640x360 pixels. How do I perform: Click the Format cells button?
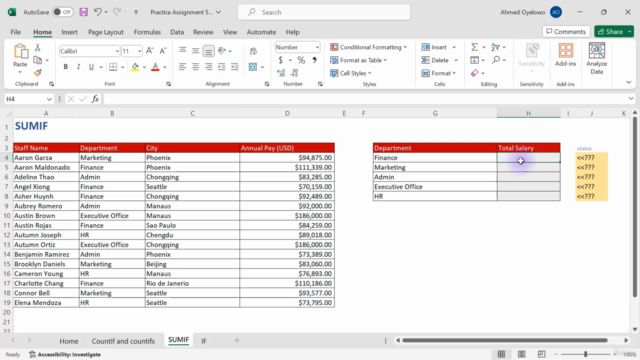click(x=436, y=73)
